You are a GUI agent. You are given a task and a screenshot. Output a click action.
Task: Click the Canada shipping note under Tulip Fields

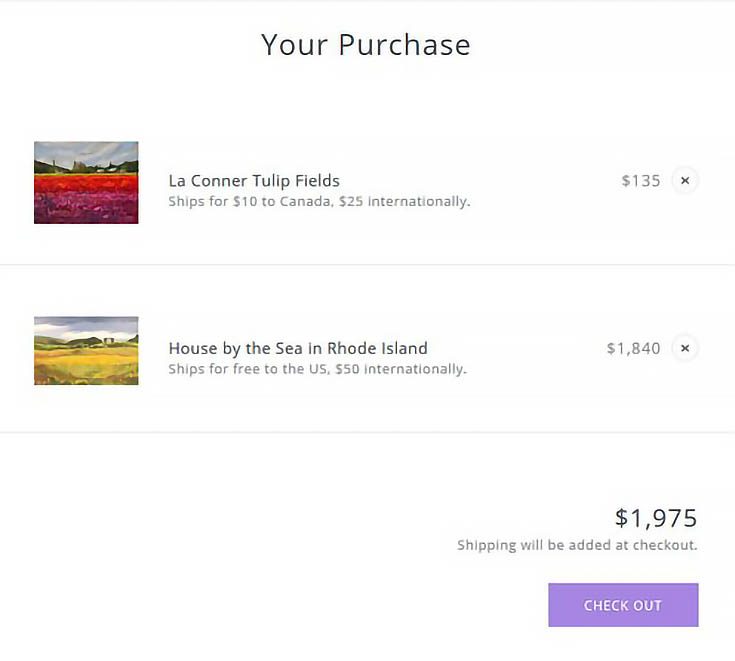[x=319, y=202]
